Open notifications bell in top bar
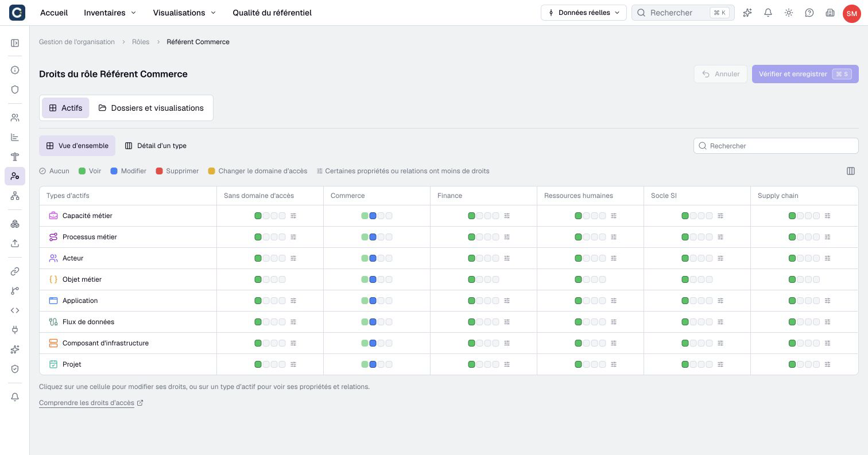This screenshot has height=455, width=868. click(768, 13)
